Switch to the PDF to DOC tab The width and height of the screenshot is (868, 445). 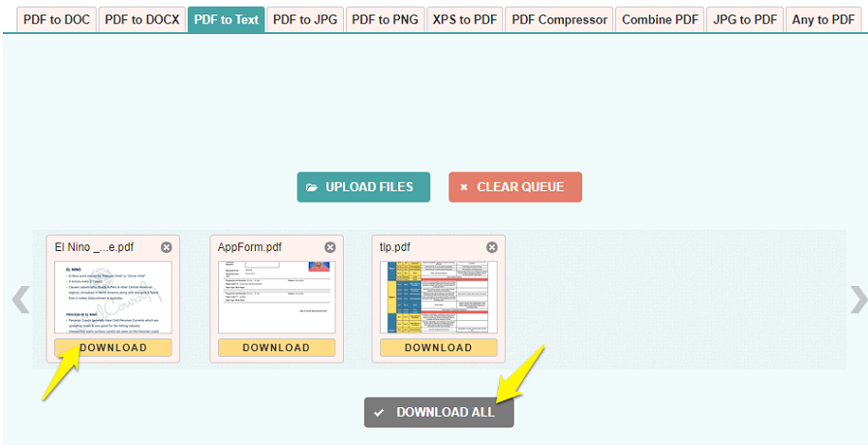coord(56,20)
